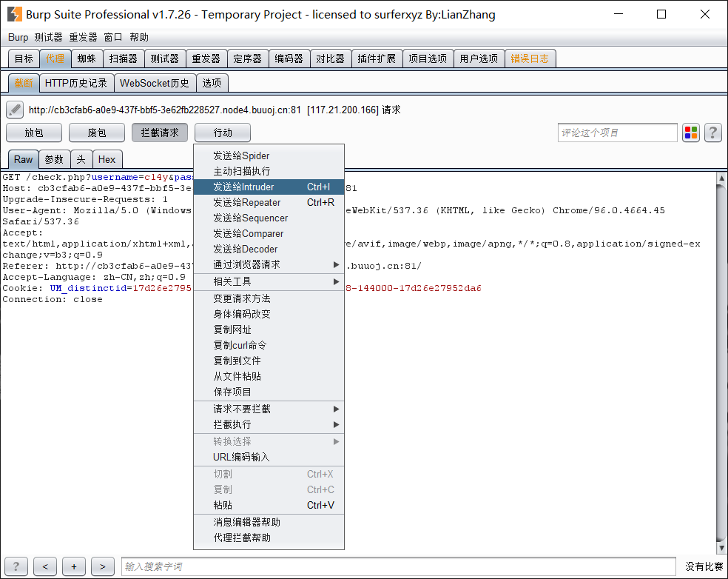
Task: Click the help question mark icon beside comment field
Action: point(712,133)
